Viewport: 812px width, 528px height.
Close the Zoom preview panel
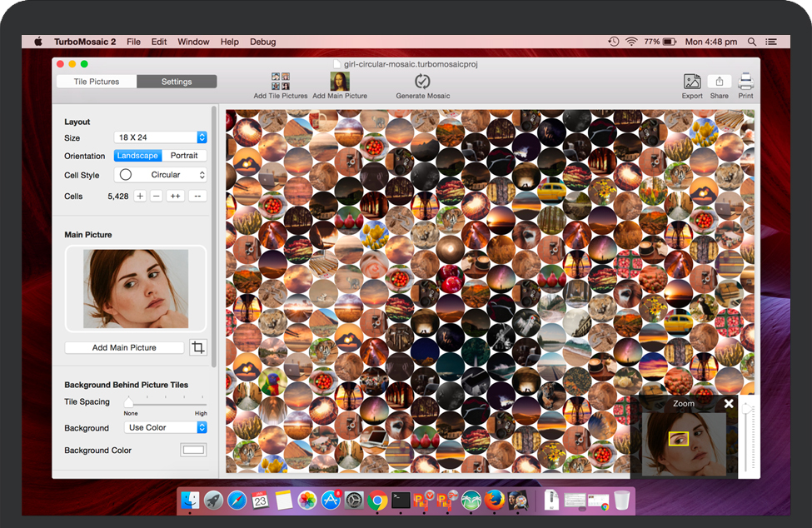point(729,404)
